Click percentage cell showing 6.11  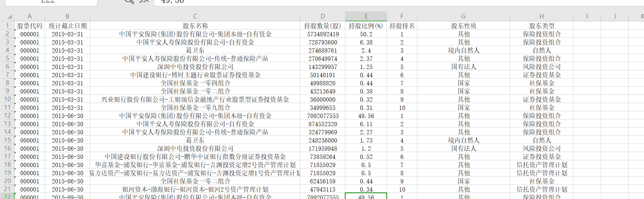[366, 124]
